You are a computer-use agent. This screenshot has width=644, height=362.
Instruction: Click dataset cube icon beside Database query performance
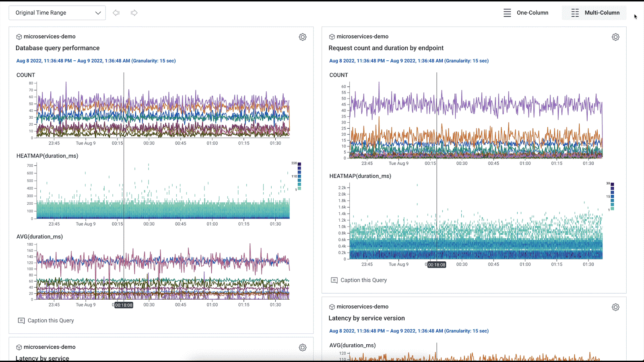[x=19, y=37]
